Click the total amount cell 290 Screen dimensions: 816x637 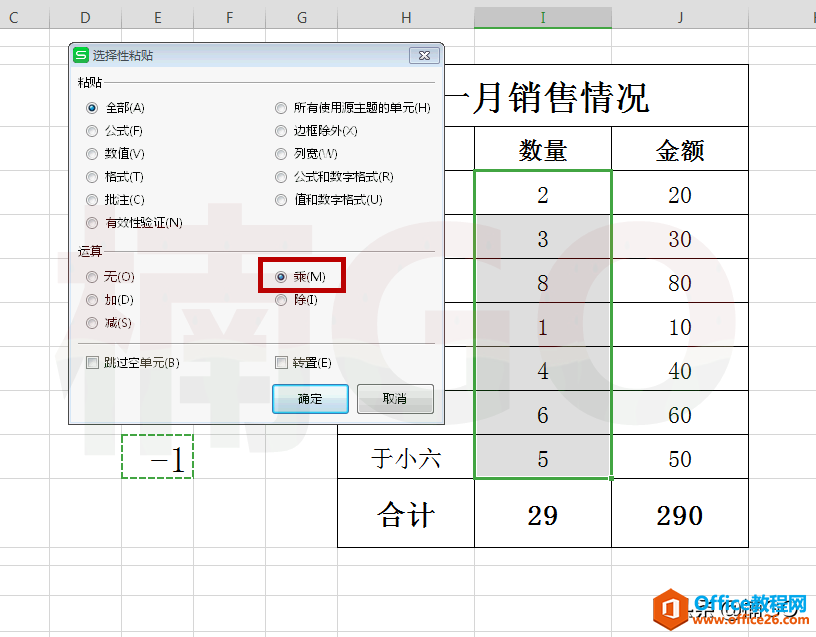coord(680,513)
